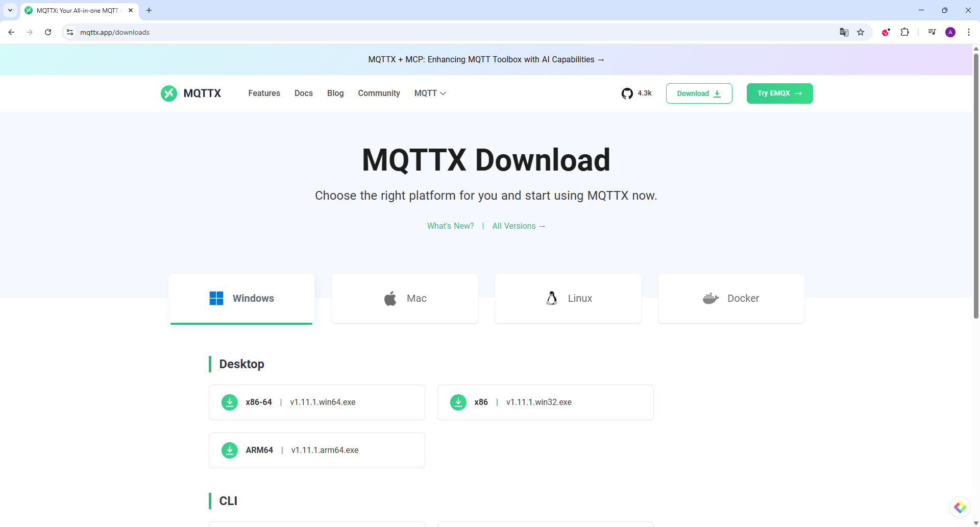
Task: Open the Docs nav item
Action: 304,93
